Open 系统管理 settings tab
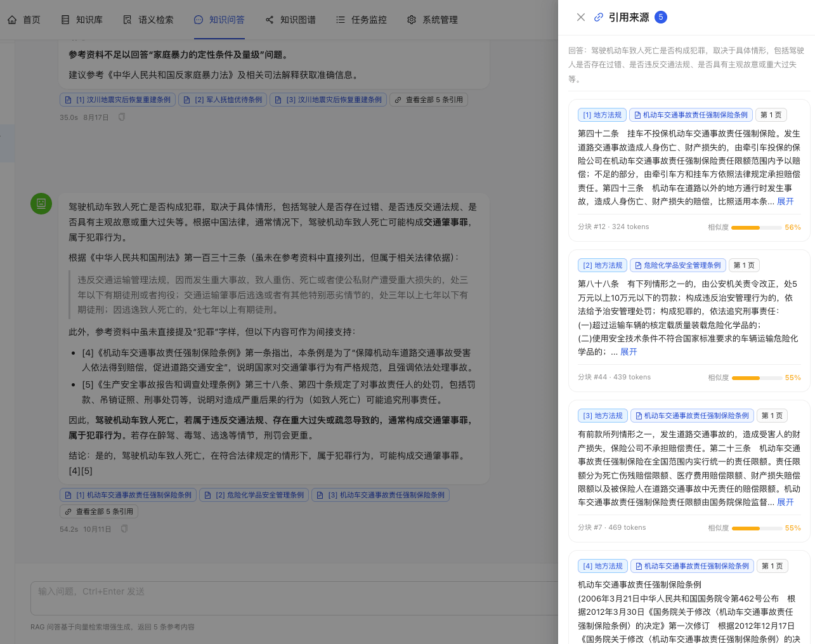Image resolution: width=815 pixels, height=644 pixels. pyautogui.click(x=433, y=20)
